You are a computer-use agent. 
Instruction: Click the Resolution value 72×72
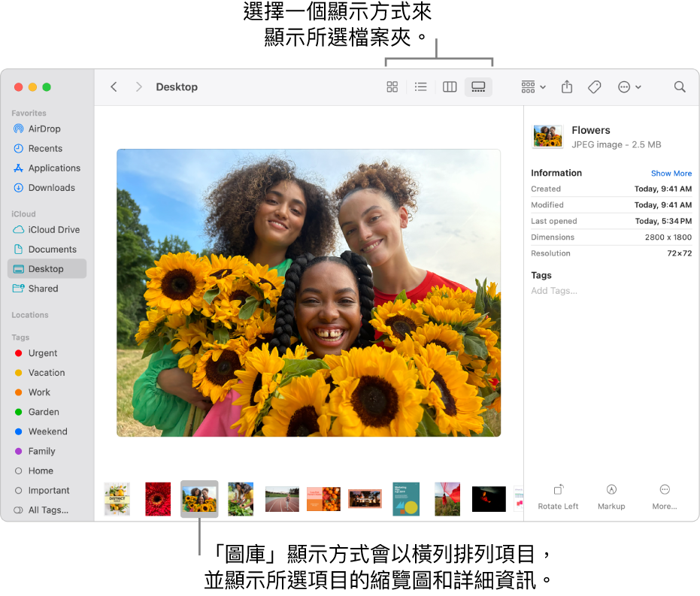point(679,253)
